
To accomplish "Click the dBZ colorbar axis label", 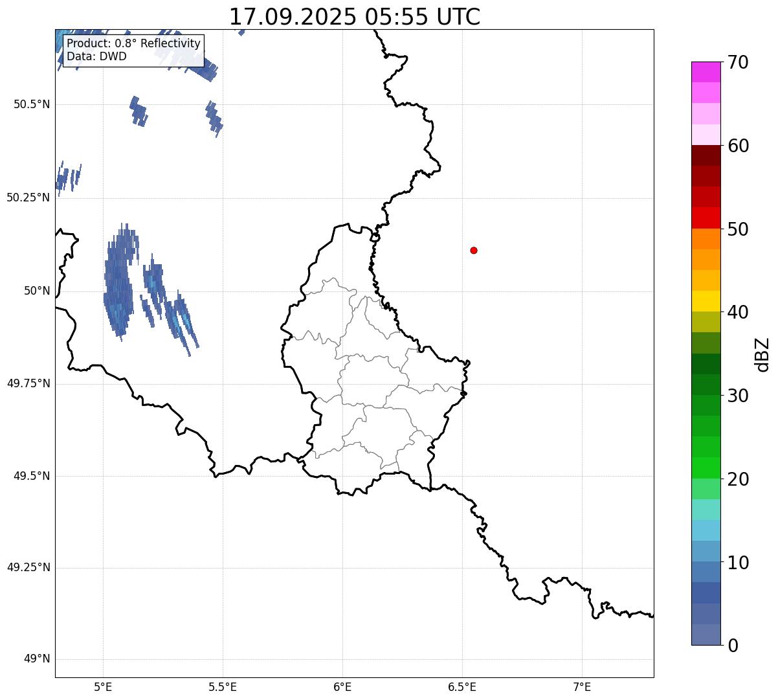I will click(x=762, y=354).
